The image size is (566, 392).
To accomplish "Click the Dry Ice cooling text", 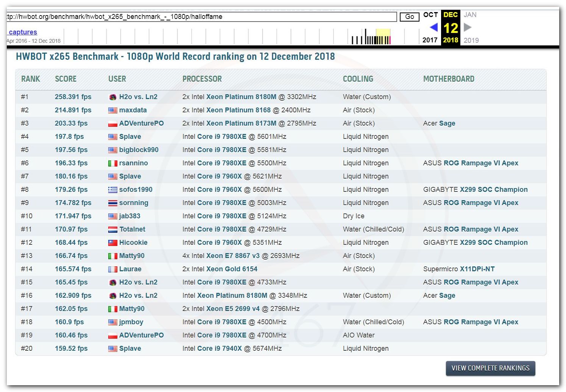I will pyautogui.click(x=354, y=216).
